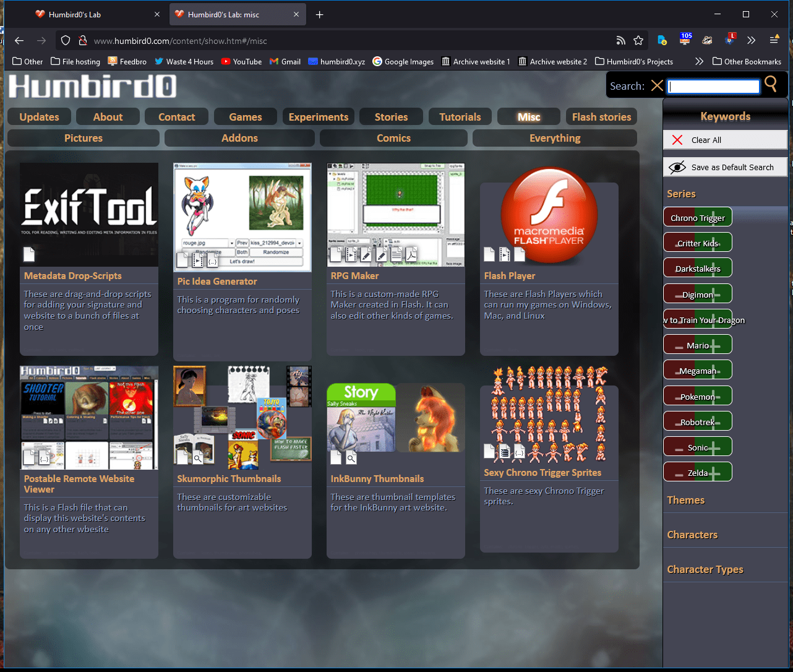Image resolution: width=793 pixels, height=672 pixels.
Task: Bookmark this page with the star icon
Action: coord(638,41)
